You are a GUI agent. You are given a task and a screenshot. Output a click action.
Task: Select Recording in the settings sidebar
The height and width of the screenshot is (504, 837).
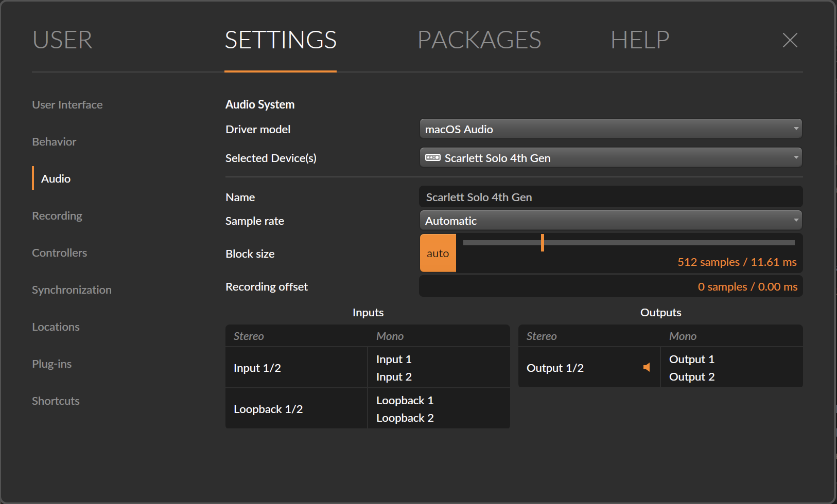click(x=57, y=215)
